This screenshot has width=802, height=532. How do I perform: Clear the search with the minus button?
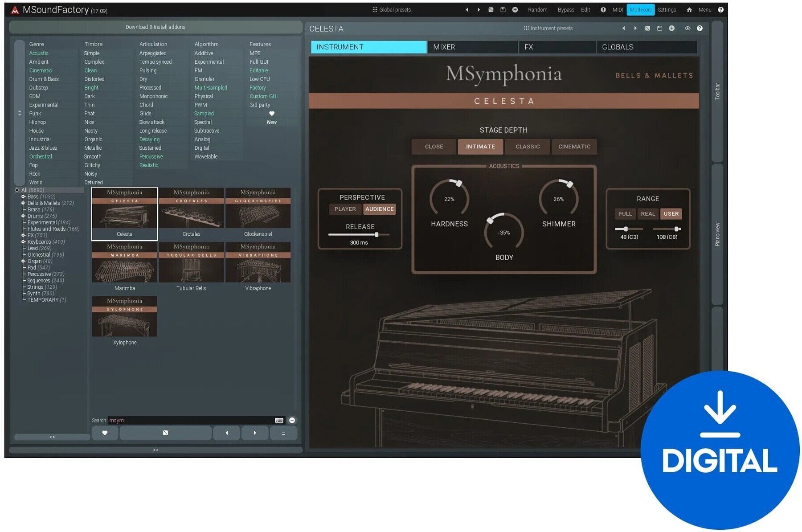click(x=292, y=420)
